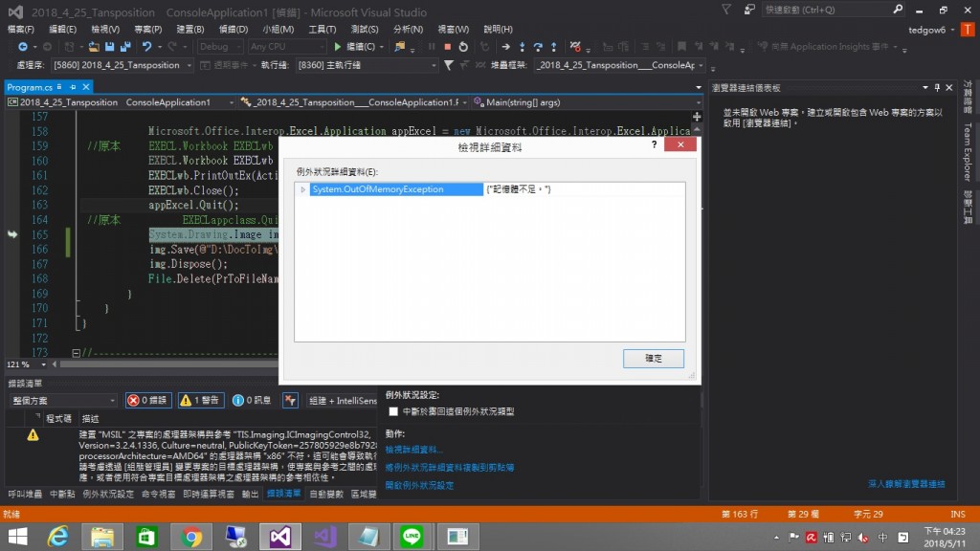
Task: Switch to the 中斷點 breakpoints tab
Action: (62, 495)
